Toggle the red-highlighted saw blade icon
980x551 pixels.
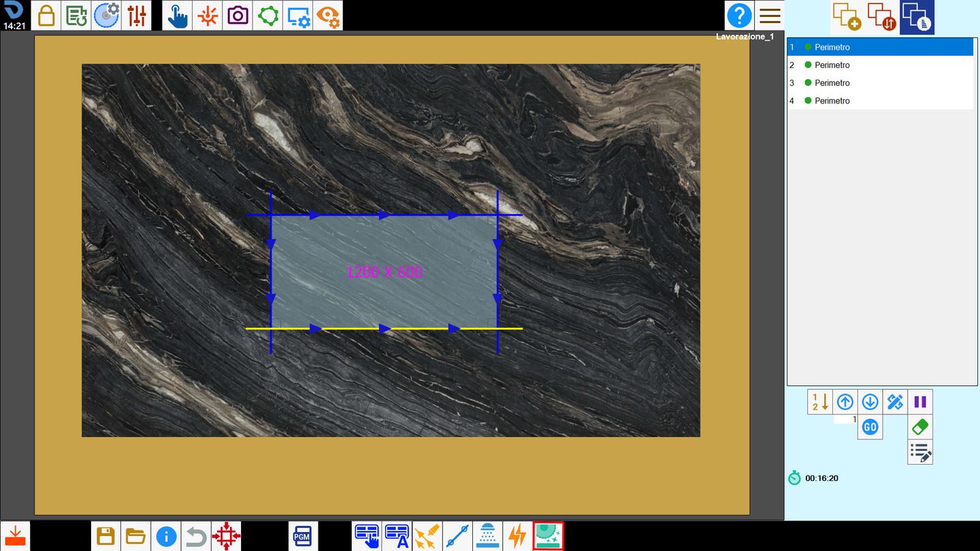(x=548, y=536)
